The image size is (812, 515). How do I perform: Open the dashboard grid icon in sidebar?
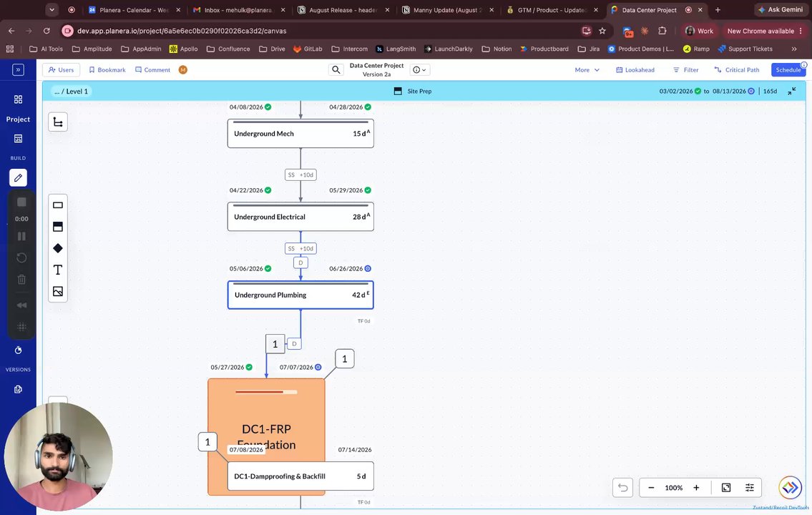[18, 99]
